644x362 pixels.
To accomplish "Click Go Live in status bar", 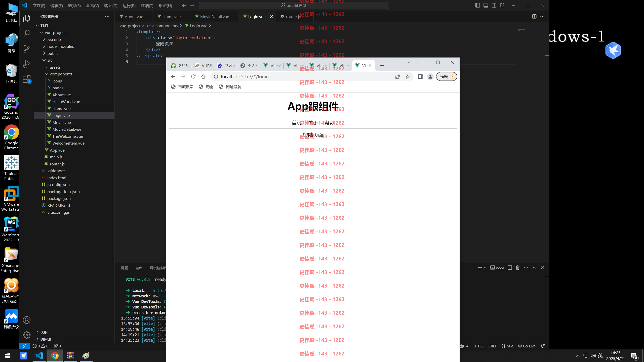I will (x=527, y=346).
